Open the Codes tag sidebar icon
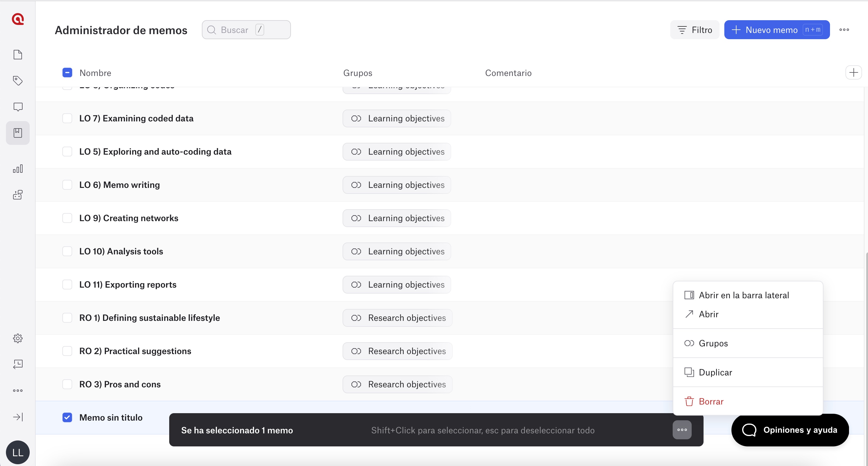Screen dimensions: 868x466 point(18,80)
